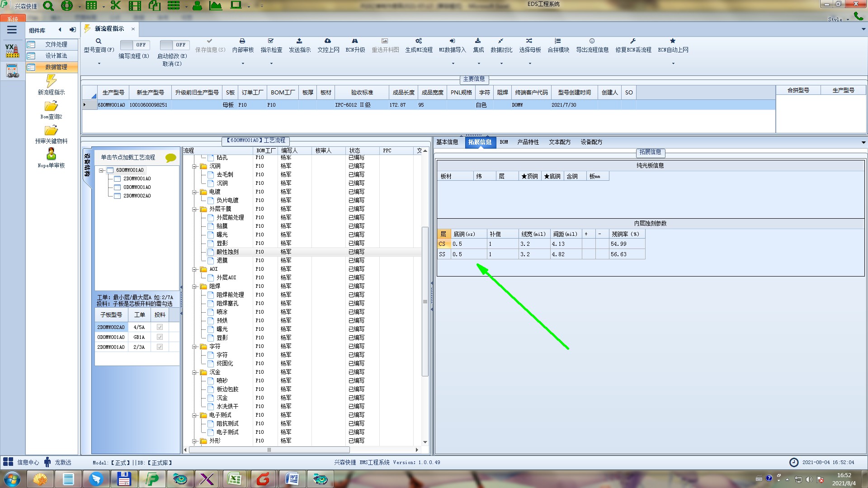This screenshot has height=488, width=868.
Task: Open the Nope单审核 person icon
Action: coord(51,154)
